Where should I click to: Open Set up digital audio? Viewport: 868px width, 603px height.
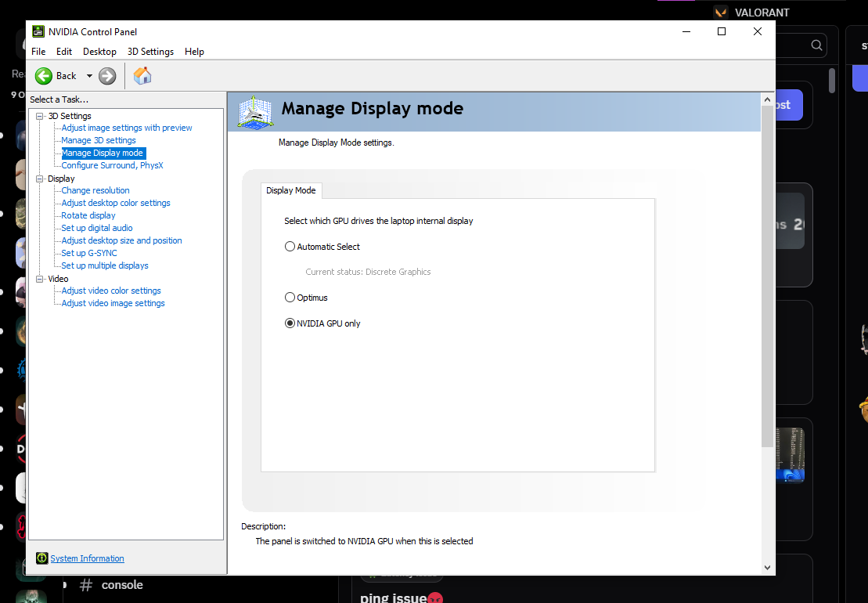coord(97,228)
